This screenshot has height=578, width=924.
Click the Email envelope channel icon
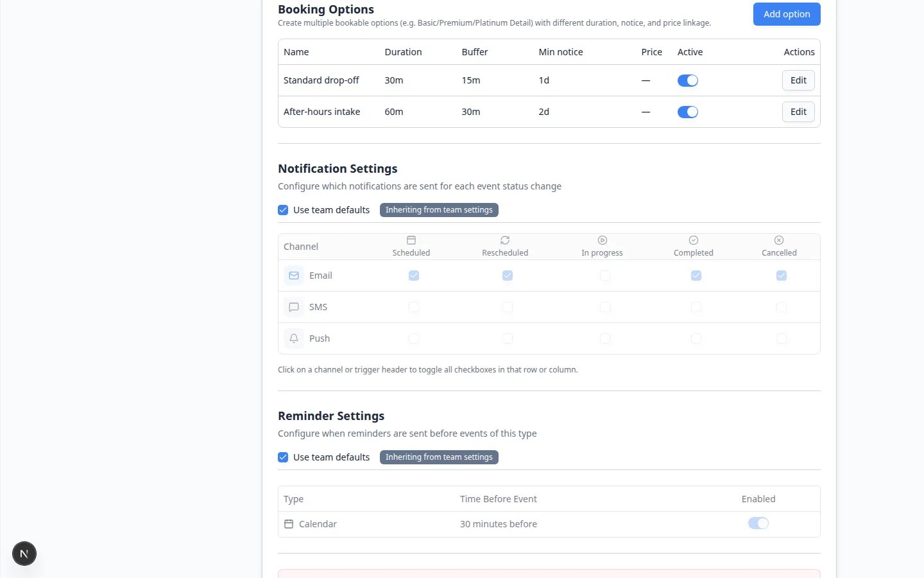[294, 276]
